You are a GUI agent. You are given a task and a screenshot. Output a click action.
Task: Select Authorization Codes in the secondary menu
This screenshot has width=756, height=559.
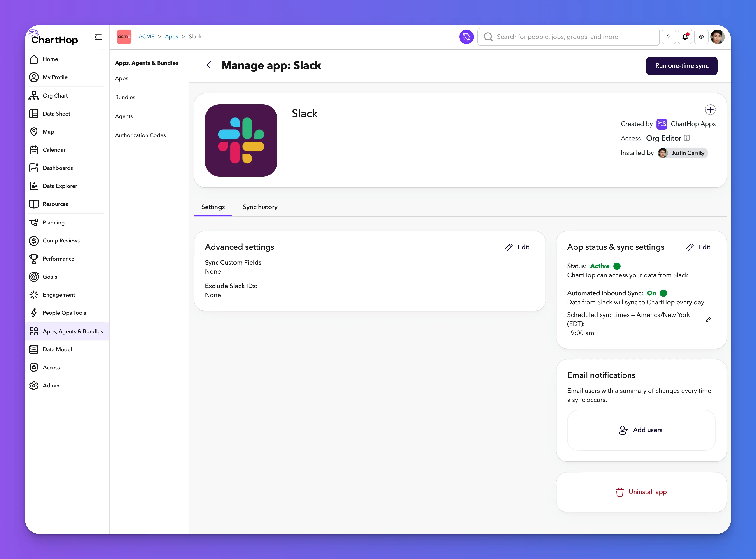(140, 135)
